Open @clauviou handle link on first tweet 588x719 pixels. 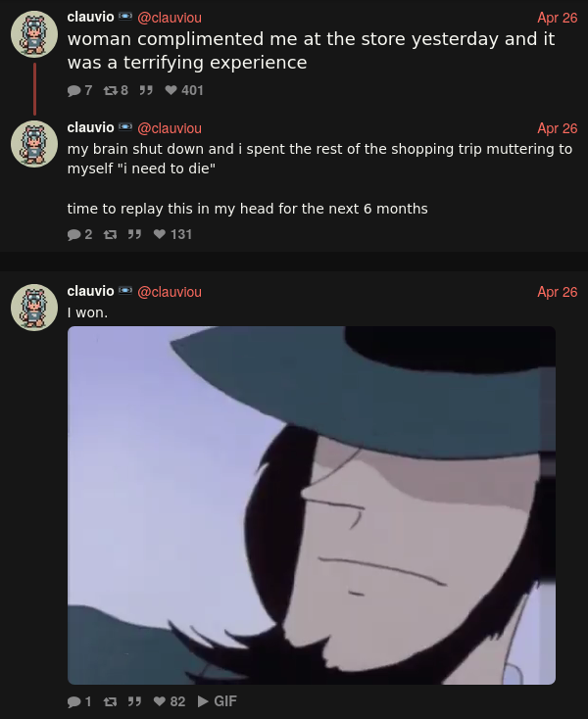[x=170, y=18]
